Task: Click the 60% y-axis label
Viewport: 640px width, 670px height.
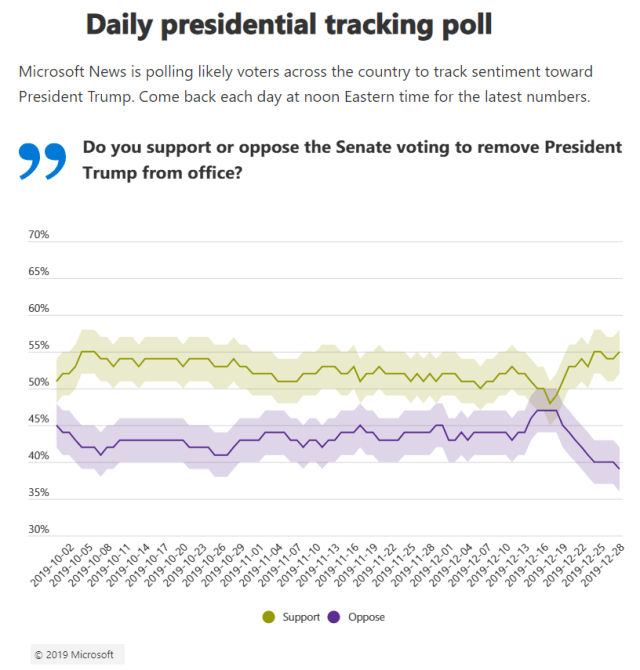Action: 38,308
